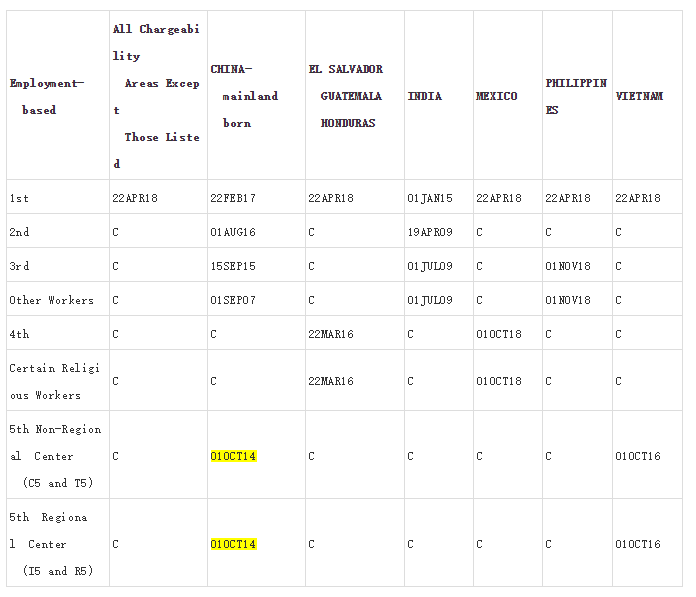Image resolution: width=696 pixels, height=597 pixels.
Task: Select 01OCT16 in 5th Non-Regional Vietnam cell
Action: 638,456
